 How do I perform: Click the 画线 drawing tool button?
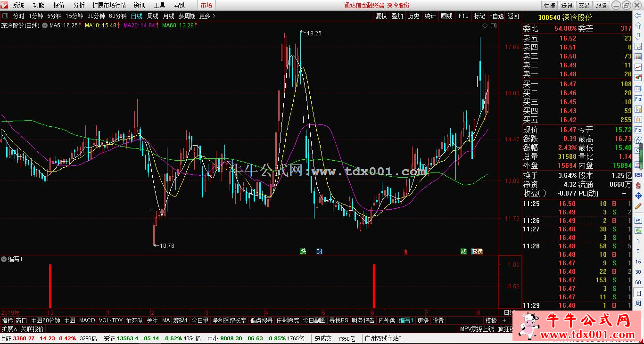click(446, 16)
